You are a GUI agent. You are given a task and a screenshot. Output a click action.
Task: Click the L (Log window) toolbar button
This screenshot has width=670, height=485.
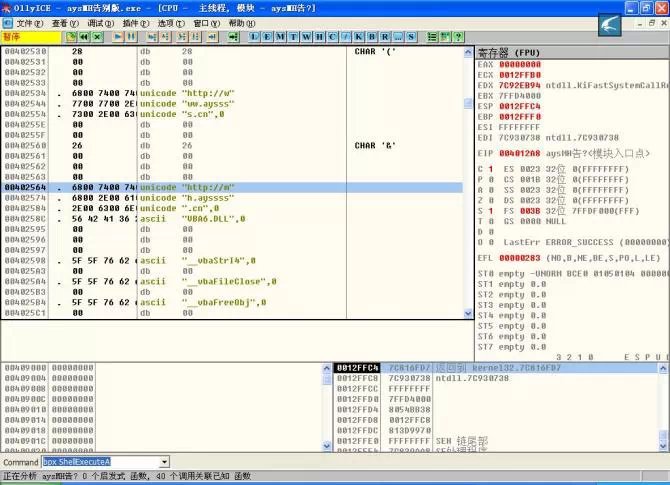tap(256, 37)
